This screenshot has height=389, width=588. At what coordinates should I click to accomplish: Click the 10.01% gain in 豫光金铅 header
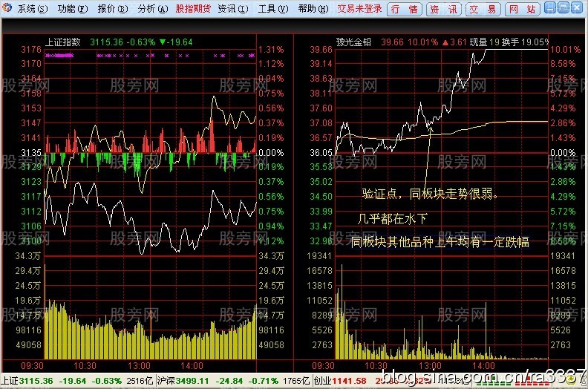(x=422, y=42)
